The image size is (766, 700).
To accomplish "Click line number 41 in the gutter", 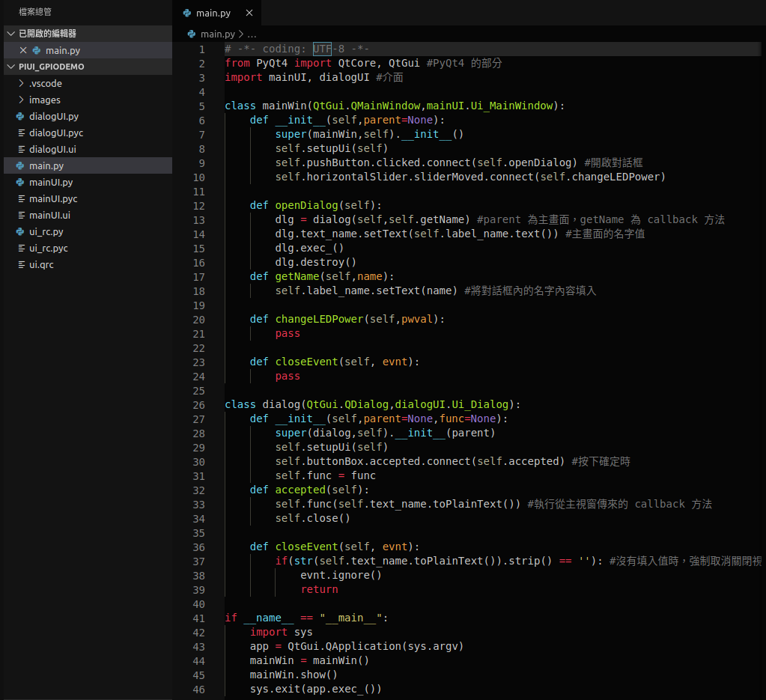I will 199,619.
